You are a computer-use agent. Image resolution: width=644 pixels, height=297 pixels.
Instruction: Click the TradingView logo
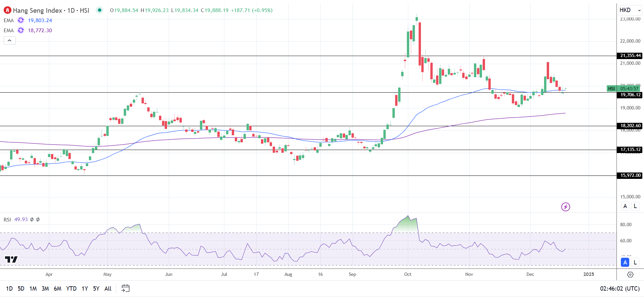click(x=11, y=259)
